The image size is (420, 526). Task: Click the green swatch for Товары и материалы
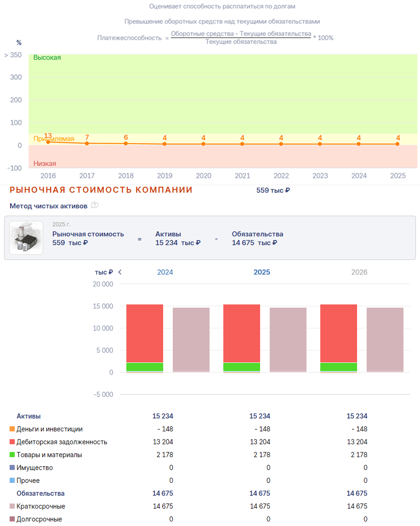12,455
